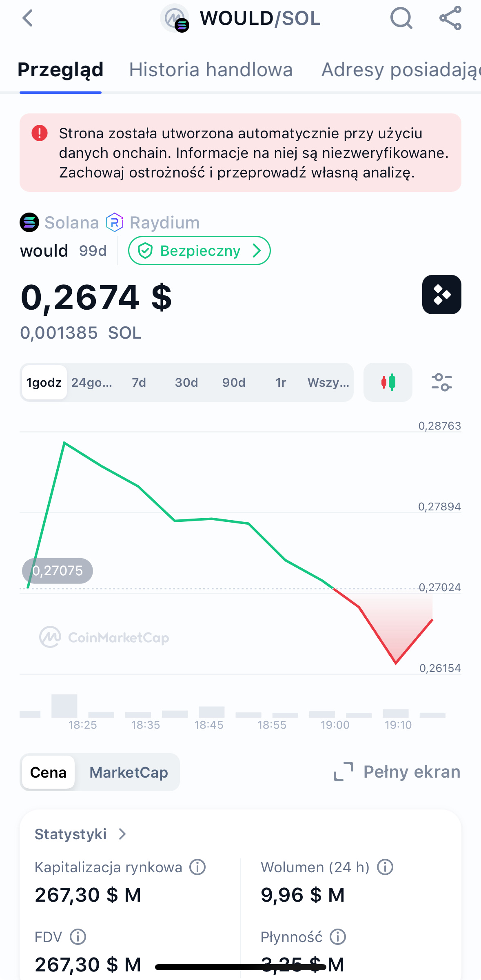This screenshot has height=980, width=481.
Task: Select the 1godz chart timeframe
Action: [x=44, y=382]
